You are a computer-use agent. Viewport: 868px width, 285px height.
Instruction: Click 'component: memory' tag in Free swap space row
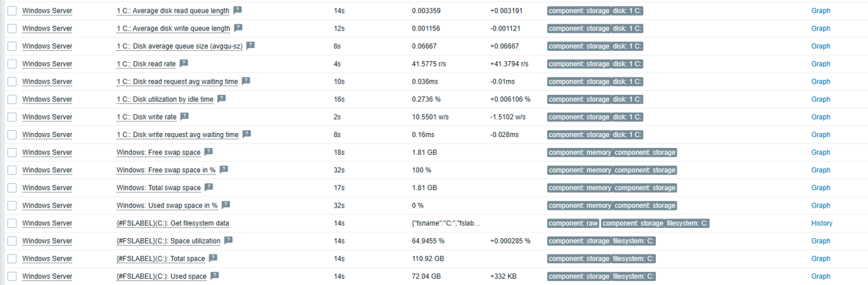coord(580,152)
